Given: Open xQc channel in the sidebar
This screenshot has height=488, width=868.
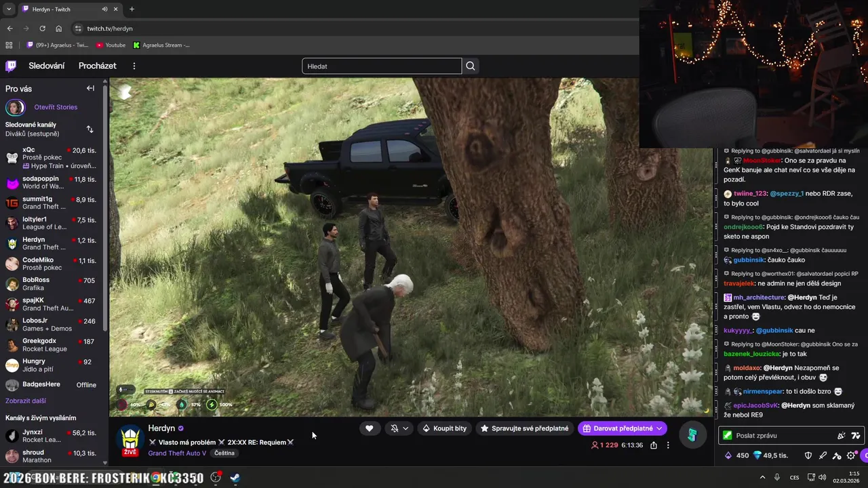Looking at the screenshot, I should 51,158.
